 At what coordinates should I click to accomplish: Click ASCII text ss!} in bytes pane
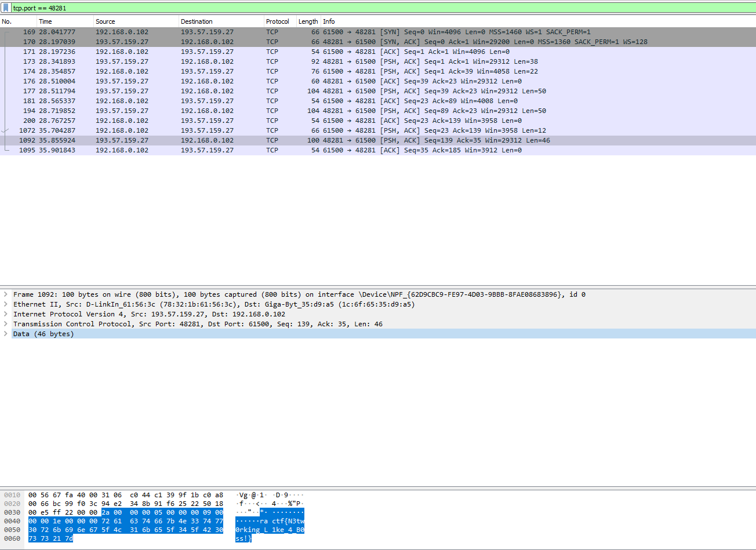point(243,539)
